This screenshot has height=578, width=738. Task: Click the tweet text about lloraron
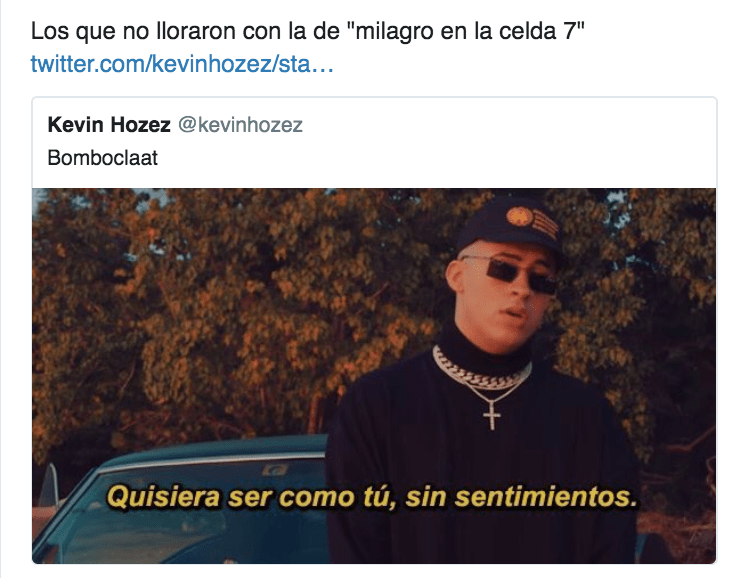308,31
